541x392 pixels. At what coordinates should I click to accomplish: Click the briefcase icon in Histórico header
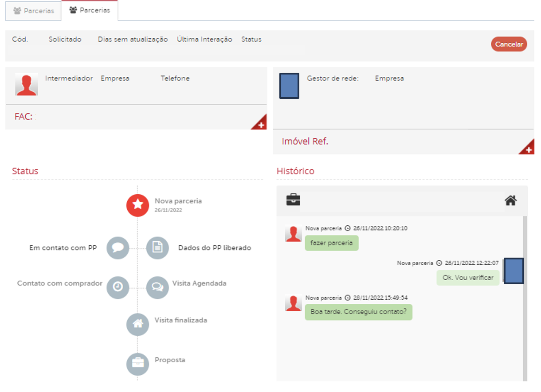[x=293, y=200]
